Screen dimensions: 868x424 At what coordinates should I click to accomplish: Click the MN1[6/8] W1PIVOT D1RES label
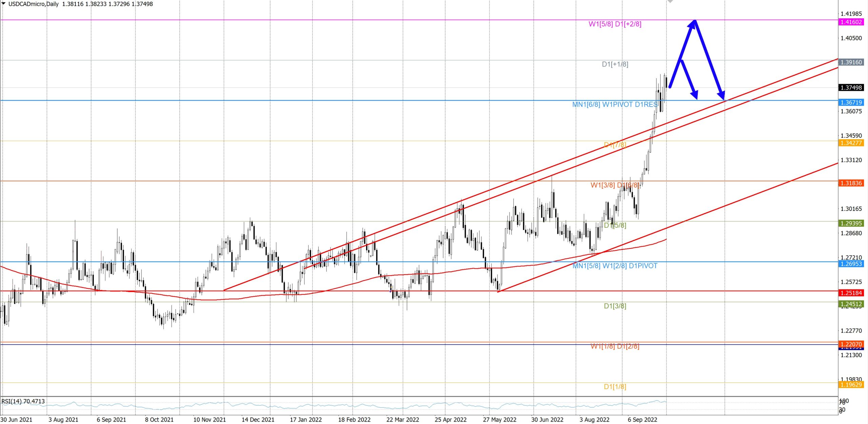pyautogui.click(x=615, y=105)
